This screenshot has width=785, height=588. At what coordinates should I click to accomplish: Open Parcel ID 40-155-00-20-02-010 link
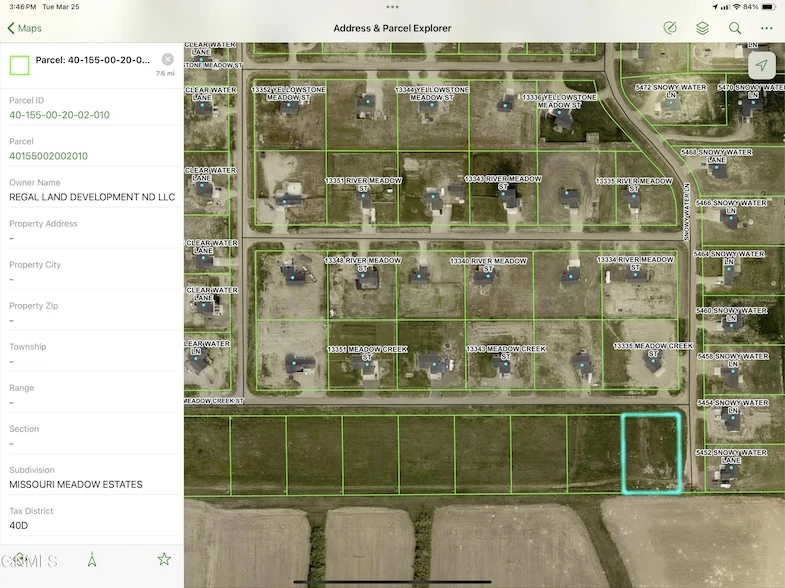(60, 115)
